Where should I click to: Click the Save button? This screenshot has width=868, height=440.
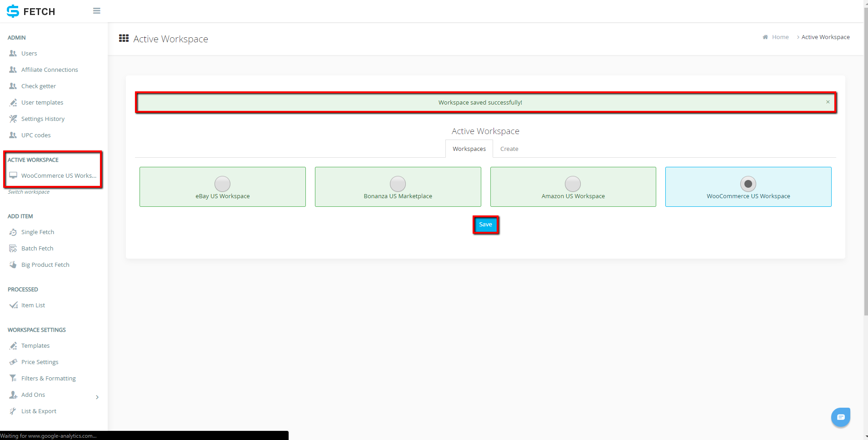click(x=485, y=225)
